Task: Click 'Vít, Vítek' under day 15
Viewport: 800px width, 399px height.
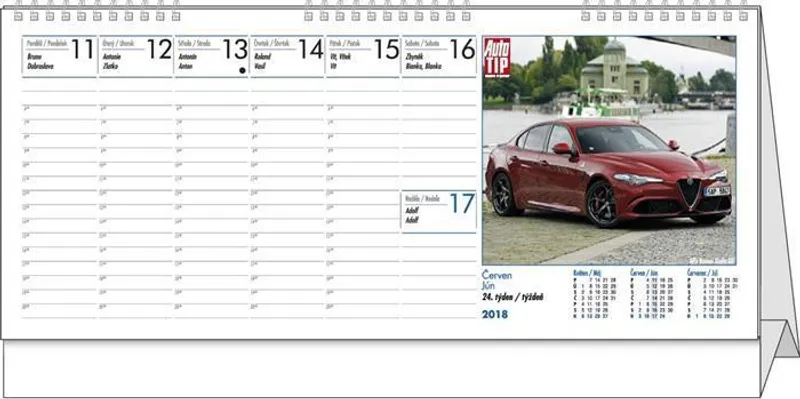Action: [x=340, y=57]
